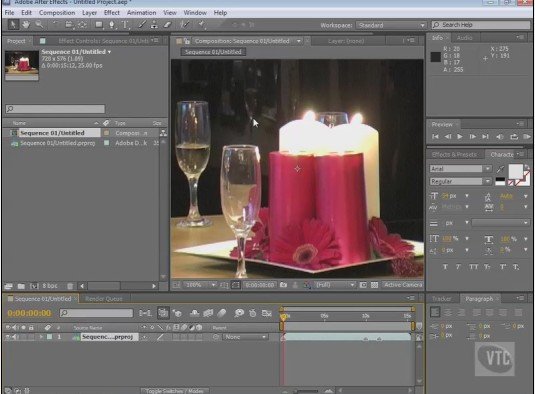Image resolution: width=535 pixels, height=394 pixels.
Task: Select Sequence 01/Untitled.prproj item in Project list
Action: coord(57,143)
